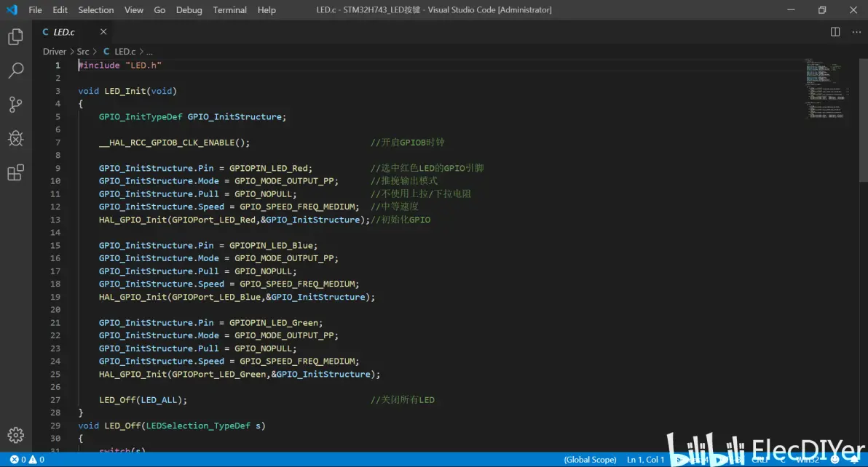Select the LED.c editor tab
This screenshot has height=467, width=868.
[64, 32]
